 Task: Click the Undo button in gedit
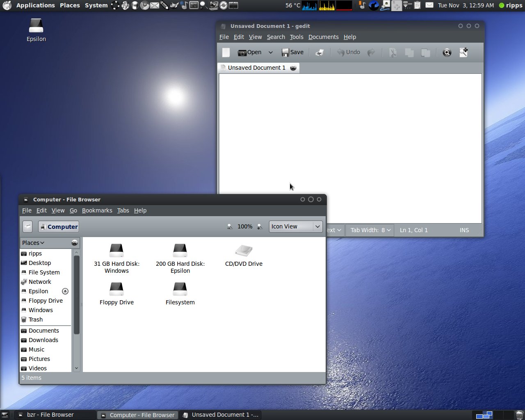(348, 52)
